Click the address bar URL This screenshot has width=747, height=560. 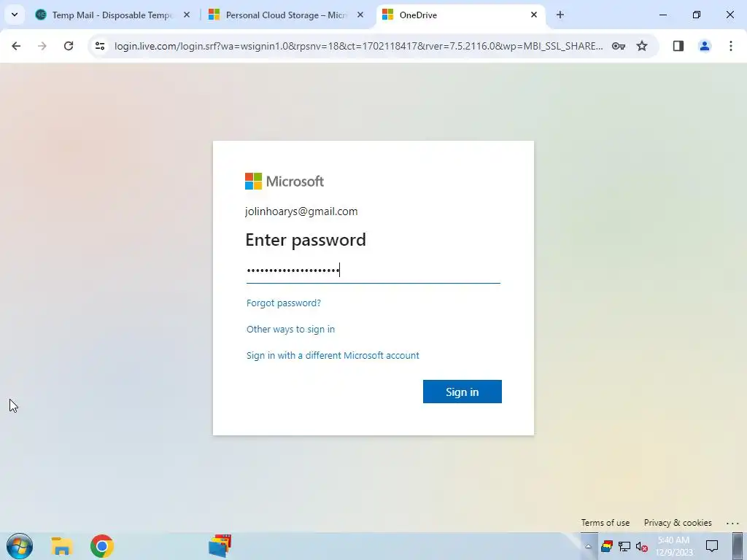point(358,46)
